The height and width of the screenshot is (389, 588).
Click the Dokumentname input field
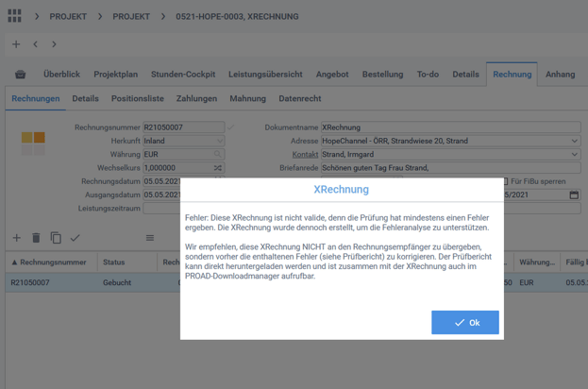coord(449,127)
